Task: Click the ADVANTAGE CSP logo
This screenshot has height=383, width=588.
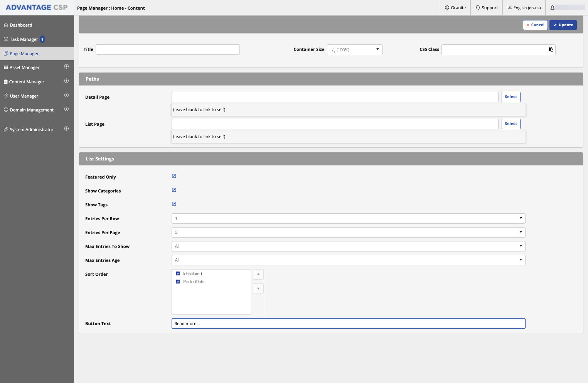Action: point(37,7)
